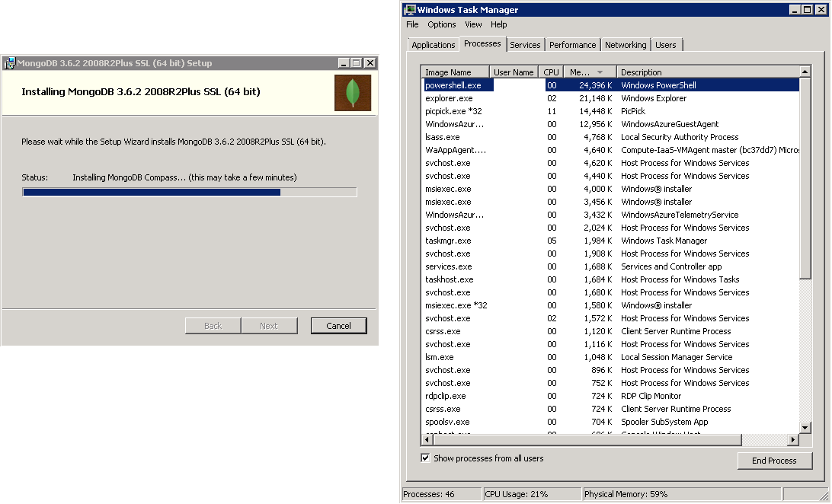Click the WindowsAzureTelemetryService description

coord(680,215)
